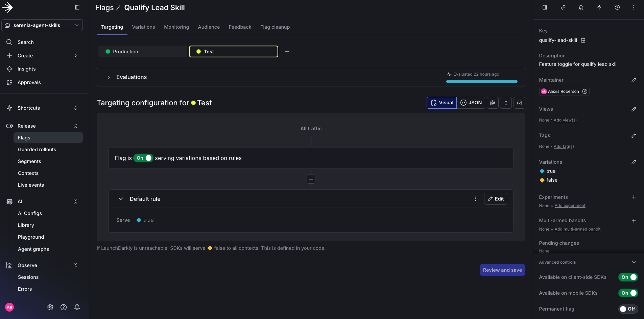Open the flag history clock icon
This screenshot has height=319, width=644.
tap(617, 7)
